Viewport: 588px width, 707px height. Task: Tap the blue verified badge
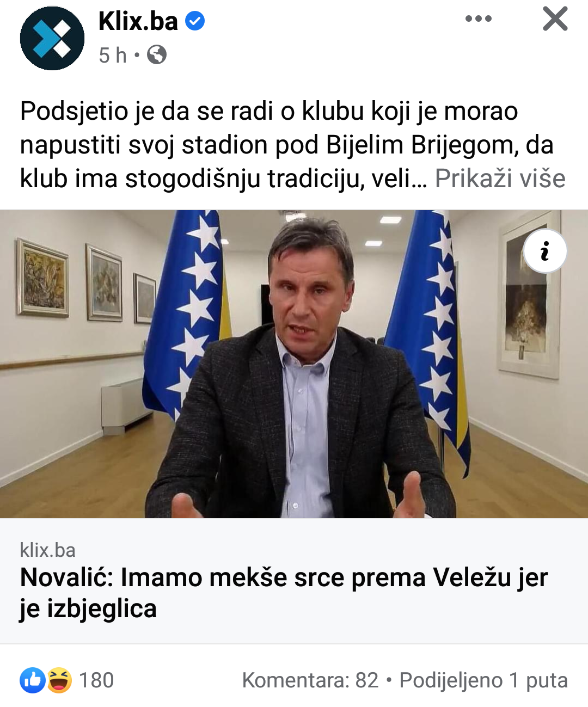pyautogui.click(x=195, y=21)
